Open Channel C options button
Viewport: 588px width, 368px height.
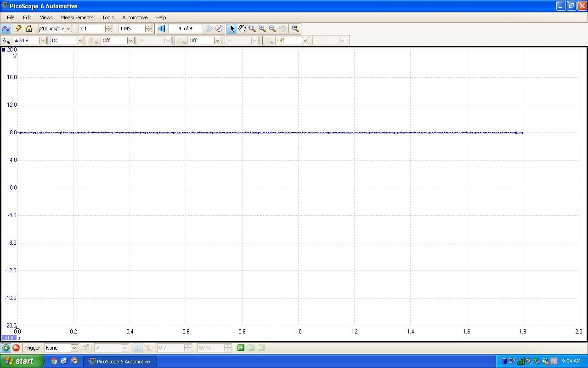click(x=181, y=40)
